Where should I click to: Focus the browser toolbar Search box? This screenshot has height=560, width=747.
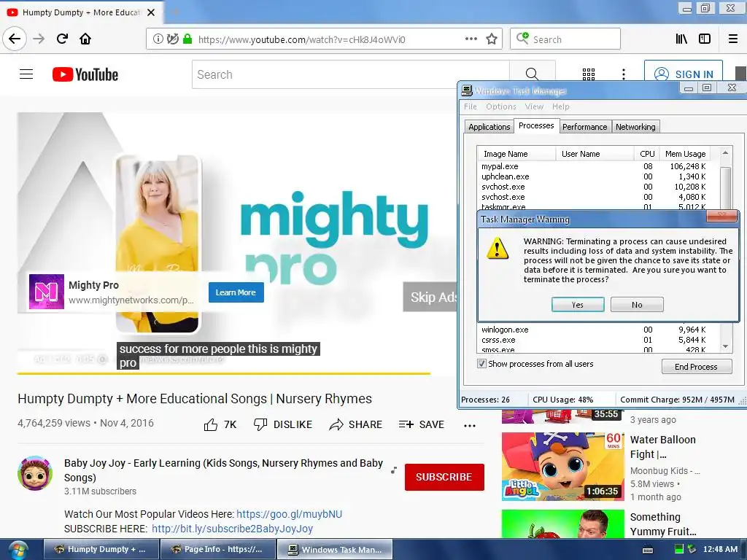(565, 39)
